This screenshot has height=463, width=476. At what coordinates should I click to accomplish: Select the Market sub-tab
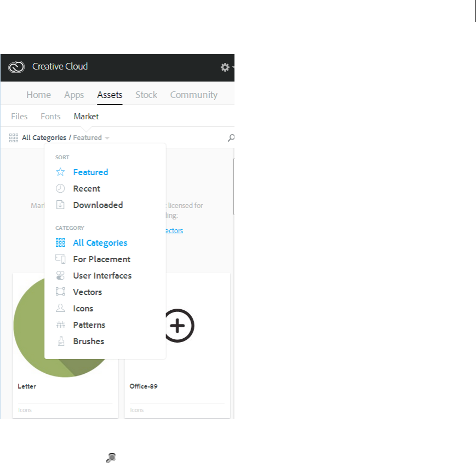tap(86, 117)
